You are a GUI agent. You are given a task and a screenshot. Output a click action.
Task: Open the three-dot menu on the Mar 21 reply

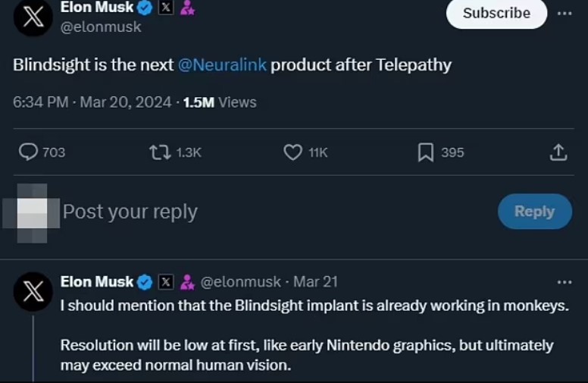click(x=565, y=282)
